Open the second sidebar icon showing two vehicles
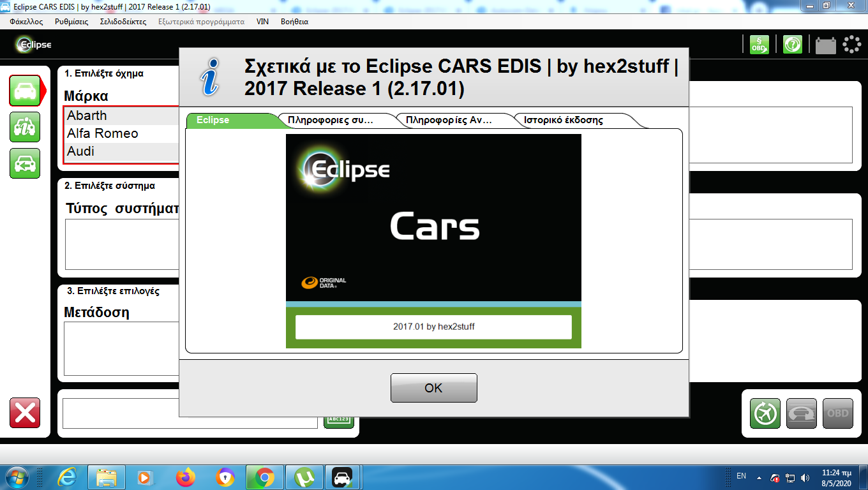 25,127
